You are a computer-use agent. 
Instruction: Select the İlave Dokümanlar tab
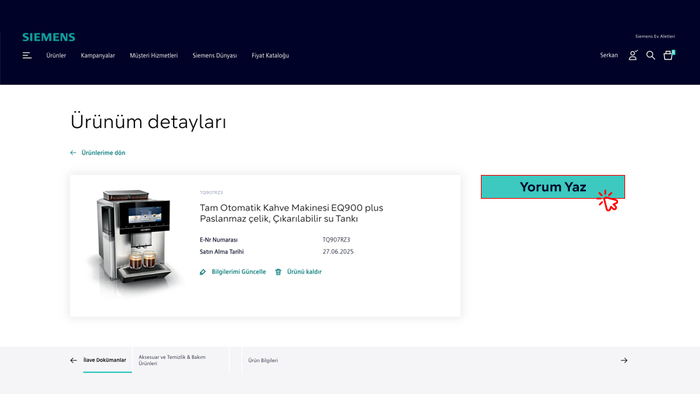click(104, 360)
